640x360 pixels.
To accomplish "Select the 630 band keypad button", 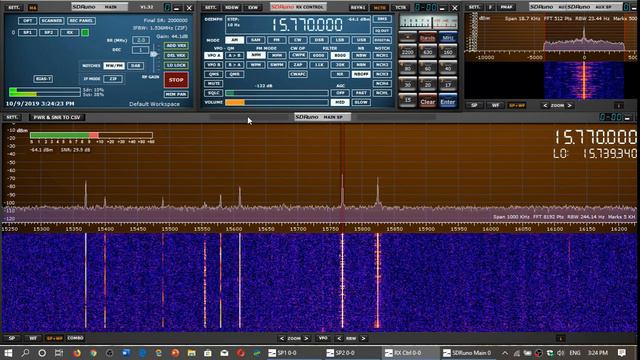I will coord(428,52).
